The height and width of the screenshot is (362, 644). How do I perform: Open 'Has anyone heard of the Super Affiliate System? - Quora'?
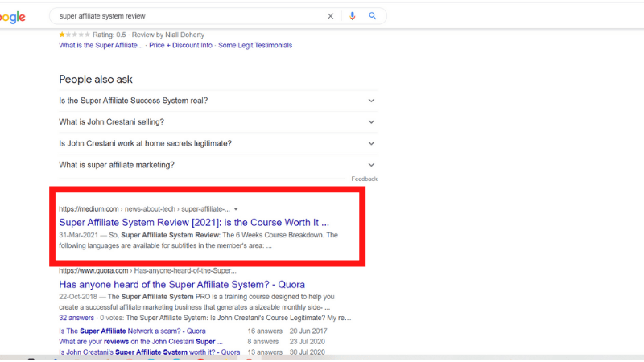click(182, 285)
